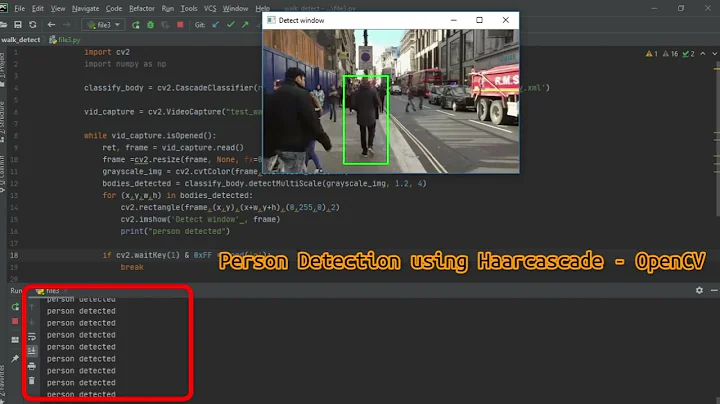Click the 'import cv2' code line
Screen dimensions: 720x404
pos(107,52)
